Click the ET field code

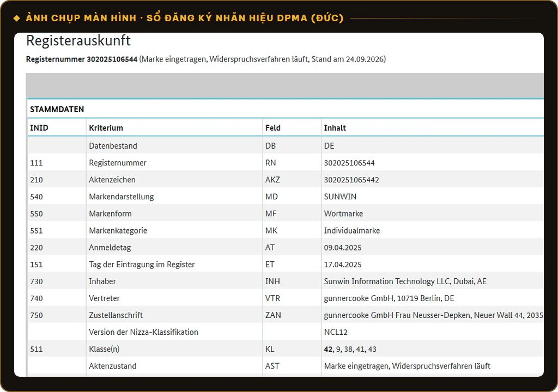(270, 265)
